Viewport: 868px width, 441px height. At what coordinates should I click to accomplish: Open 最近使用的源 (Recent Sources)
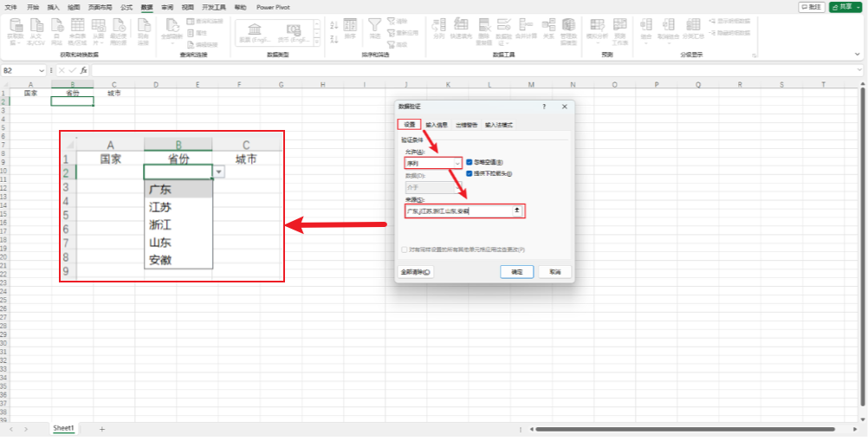(119, 30)
